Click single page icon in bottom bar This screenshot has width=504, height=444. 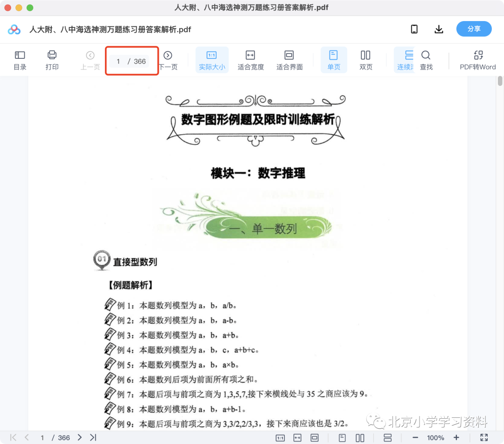click(x=343, y=438)
